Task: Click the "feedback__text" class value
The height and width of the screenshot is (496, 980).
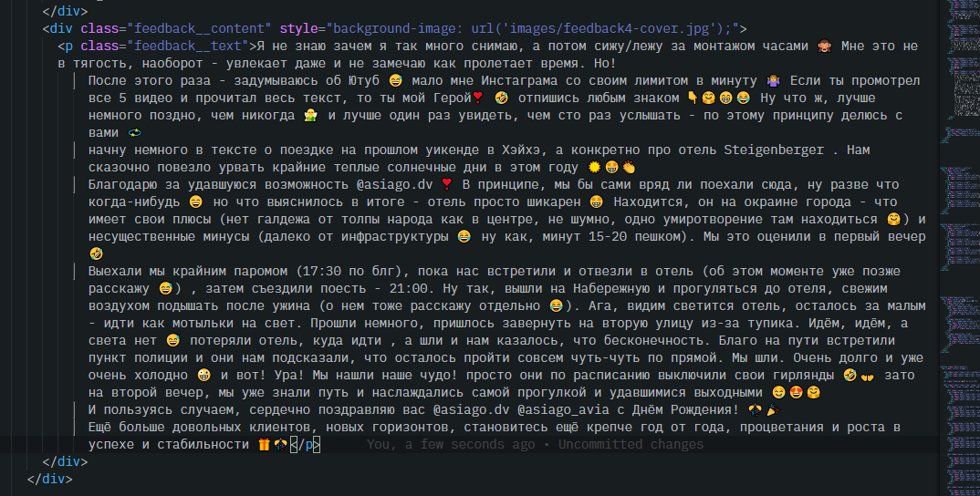Action: [187, 46]
